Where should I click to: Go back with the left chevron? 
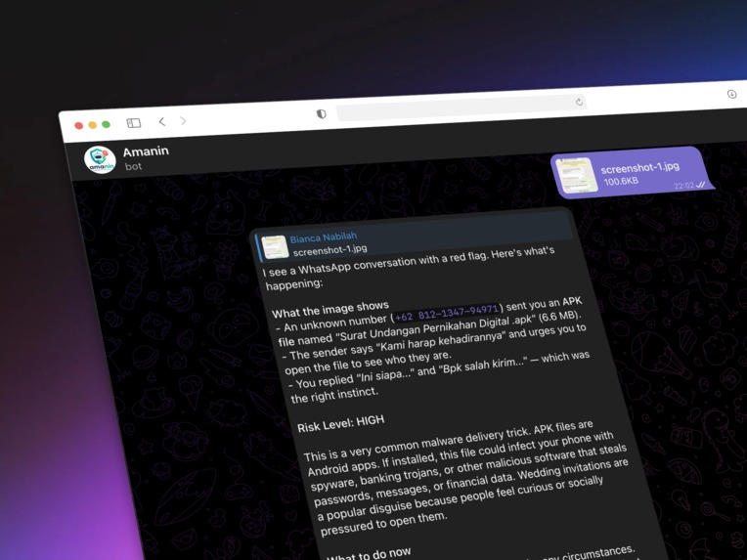(162, 122)
